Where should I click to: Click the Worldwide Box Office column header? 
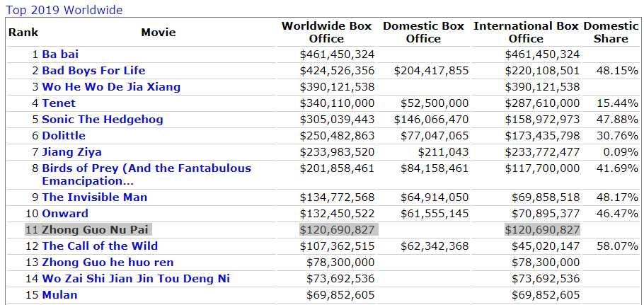click(326, 33)
